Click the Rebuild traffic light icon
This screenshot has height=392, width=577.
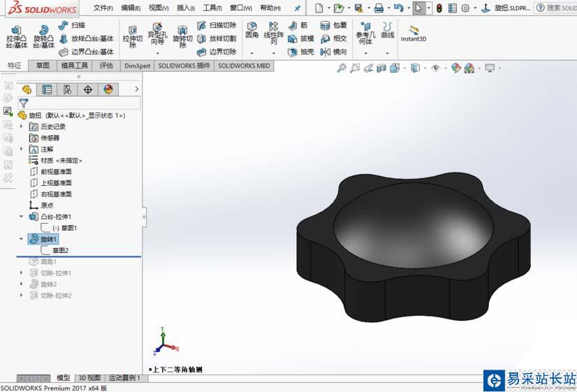click(x=439, y=8)
